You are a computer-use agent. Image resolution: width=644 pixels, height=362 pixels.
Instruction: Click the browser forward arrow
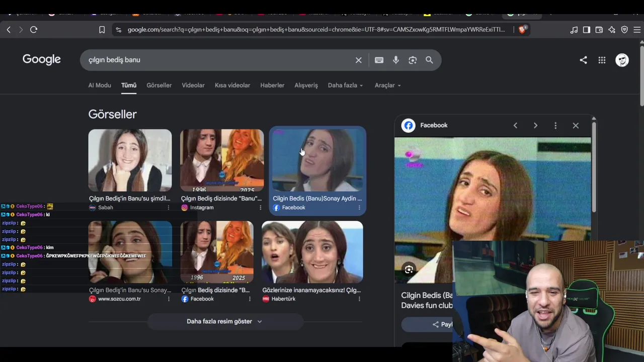pyautogui.click(x=21, y=30)
